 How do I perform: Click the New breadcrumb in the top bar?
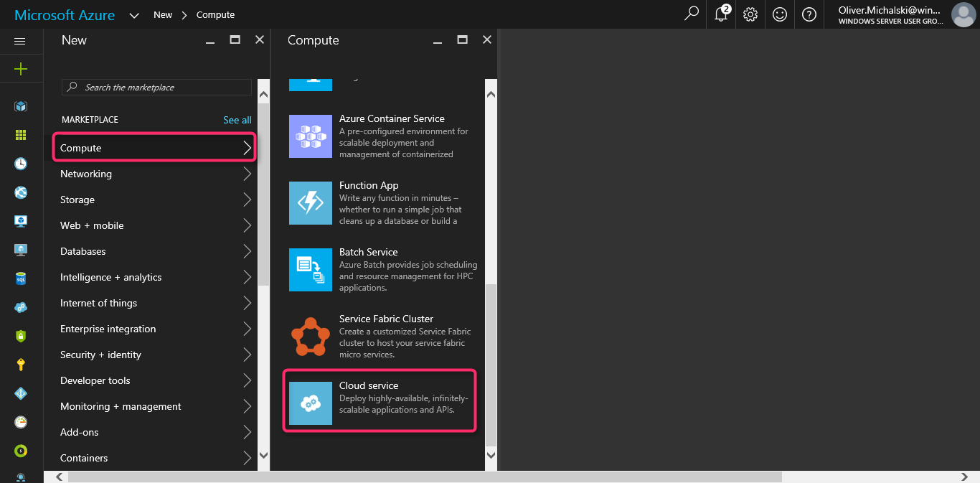[x=163, y=14]
